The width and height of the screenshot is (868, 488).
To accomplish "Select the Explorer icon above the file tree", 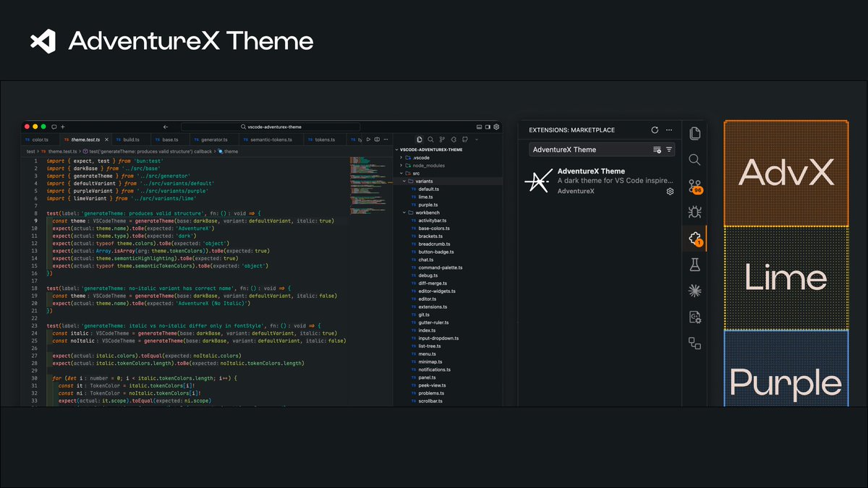I will (420, 140).
